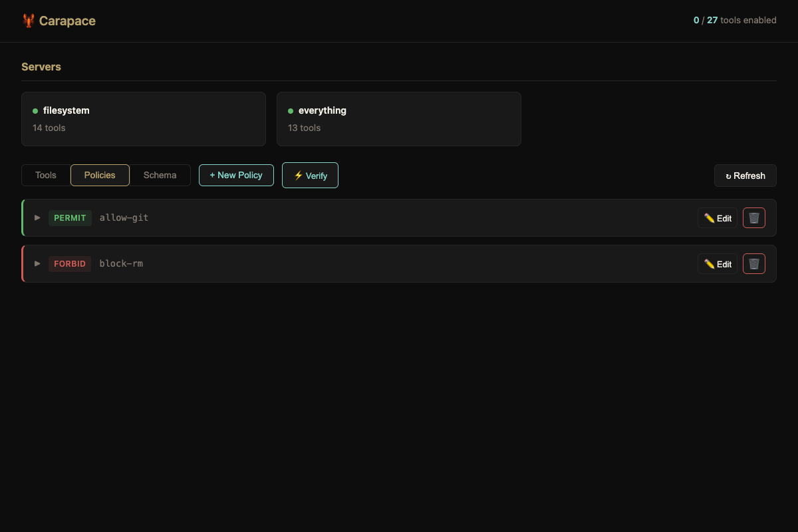Viewport: 798px width, 532px height.
Task: Delete the allow-git policy via trash icon
Action: point(754,218)
